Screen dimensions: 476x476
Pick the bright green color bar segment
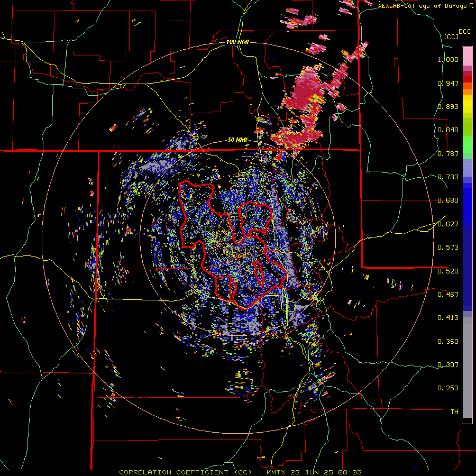click(467, 144)
